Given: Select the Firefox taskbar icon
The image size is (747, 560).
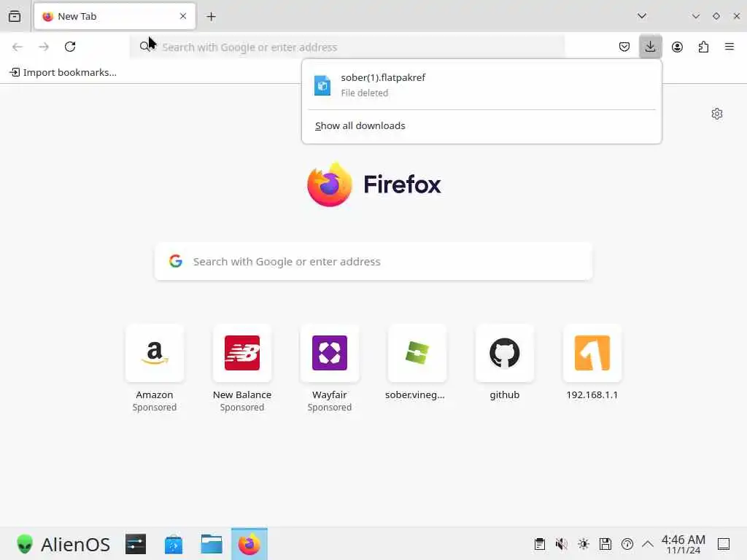Looking at the screenshot, I should coord(249,544).
